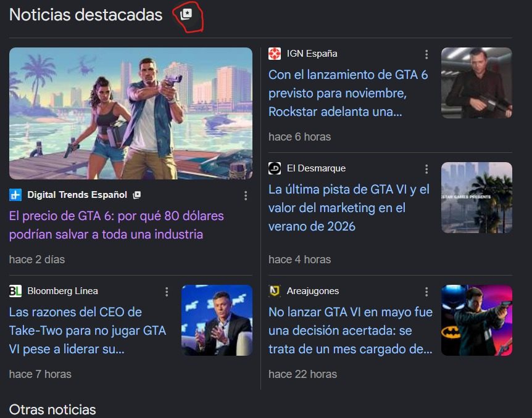Click the IGN España favicon
532x418 pixels.
click(x=275, y=54)
